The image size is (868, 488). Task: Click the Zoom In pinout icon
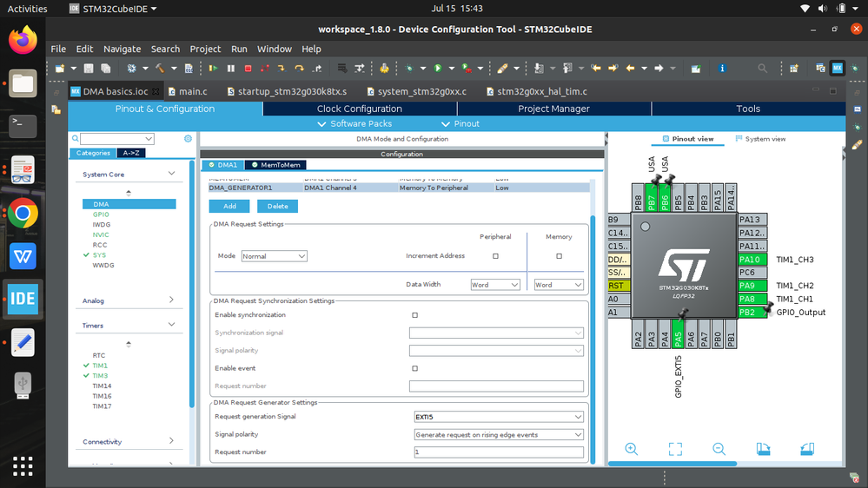pos(632,449)
